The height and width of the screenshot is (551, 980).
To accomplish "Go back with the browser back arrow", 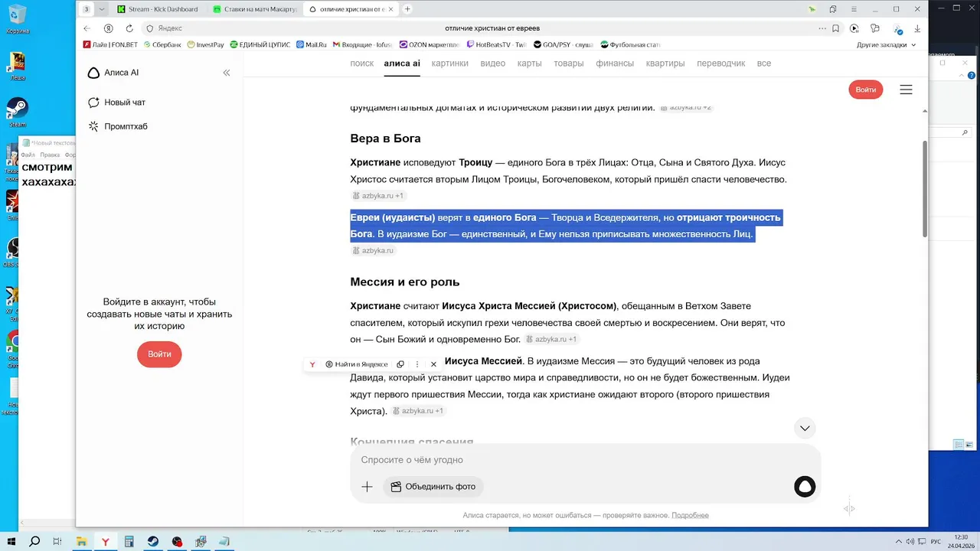I will tap(87, 28).
